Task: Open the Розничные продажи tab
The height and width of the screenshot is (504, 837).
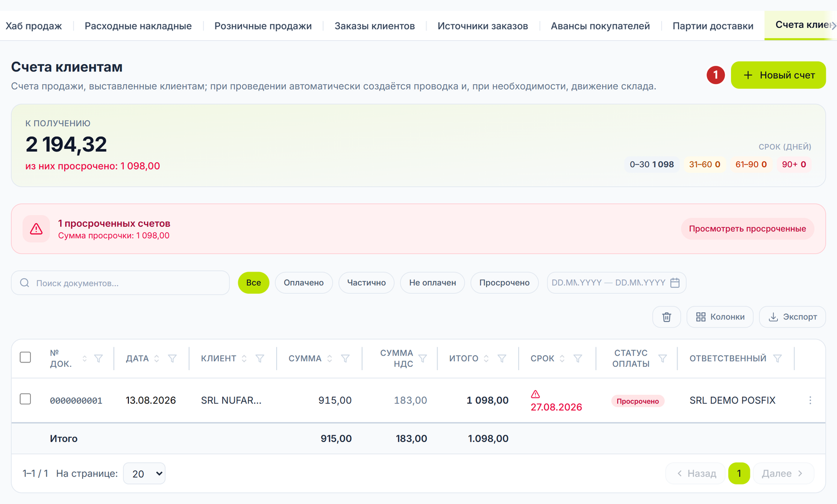Action: pos(263,26)
